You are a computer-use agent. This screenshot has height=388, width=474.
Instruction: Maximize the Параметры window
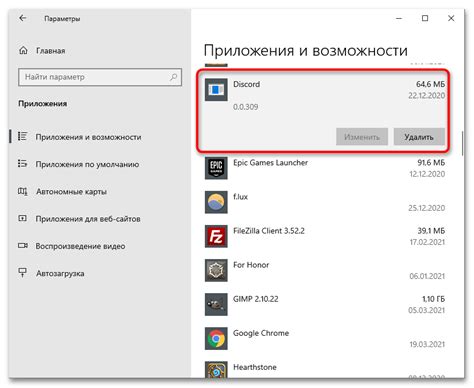(x=425, y=18)
